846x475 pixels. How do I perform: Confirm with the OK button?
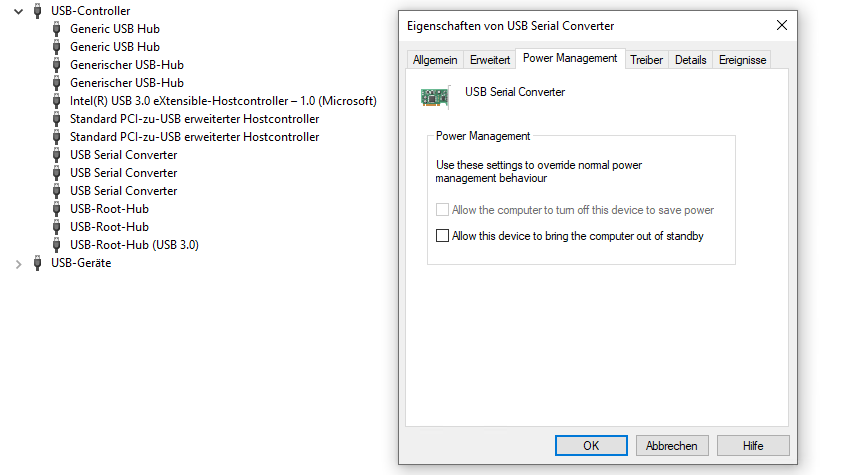tap(591, 446)
